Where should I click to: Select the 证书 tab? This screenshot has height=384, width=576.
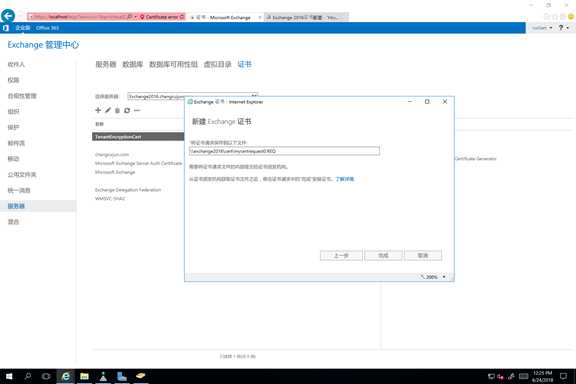pyautogui.click(x=245, y=64)
